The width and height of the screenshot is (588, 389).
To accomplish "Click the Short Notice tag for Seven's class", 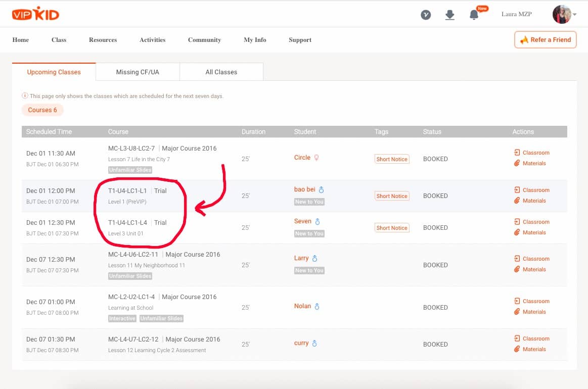I will tap(392, 227).
